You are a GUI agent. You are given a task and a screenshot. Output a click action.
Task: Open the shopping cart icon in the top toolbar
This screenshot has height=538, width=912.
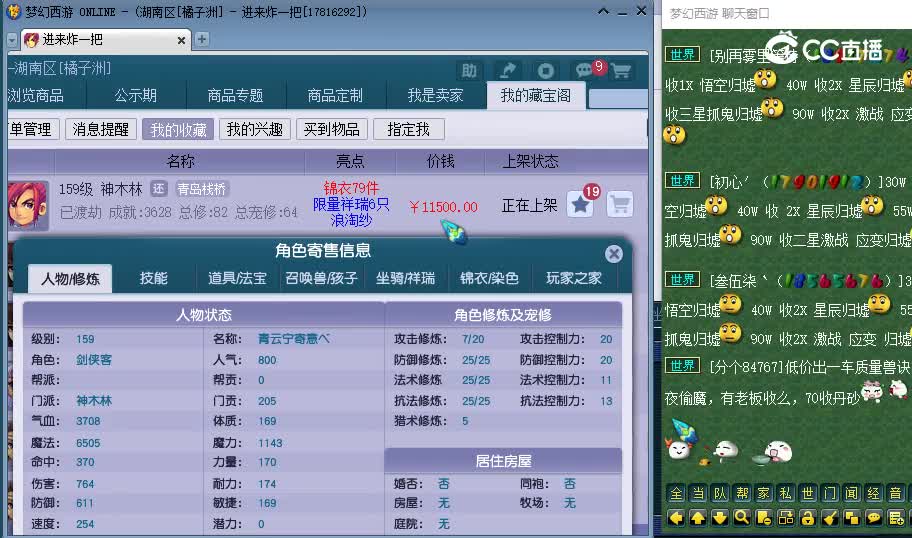coord(621,70)
